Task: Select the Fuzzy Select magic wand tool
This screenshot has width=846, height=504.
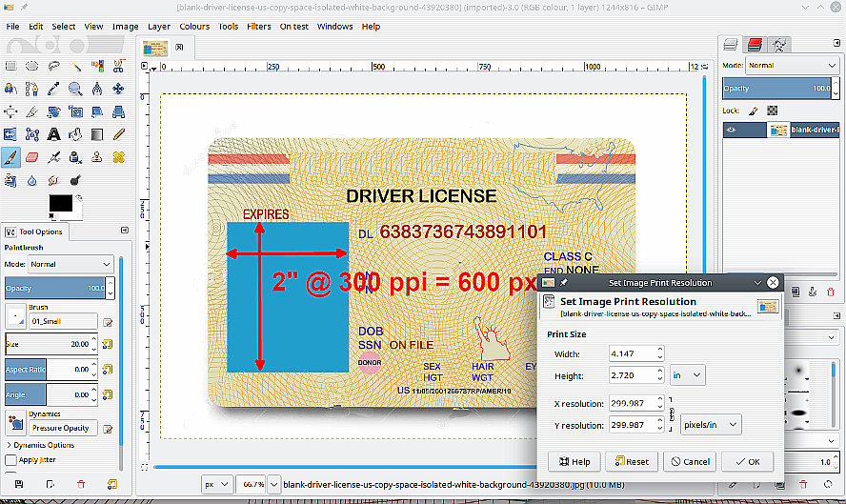Action: tap(76, 66)
